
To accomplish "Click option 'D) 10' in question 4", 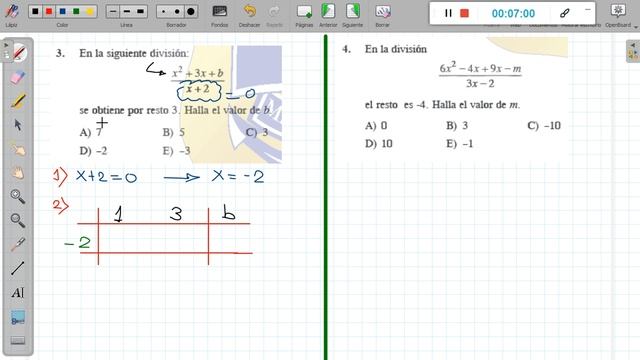I will point(379,144).
